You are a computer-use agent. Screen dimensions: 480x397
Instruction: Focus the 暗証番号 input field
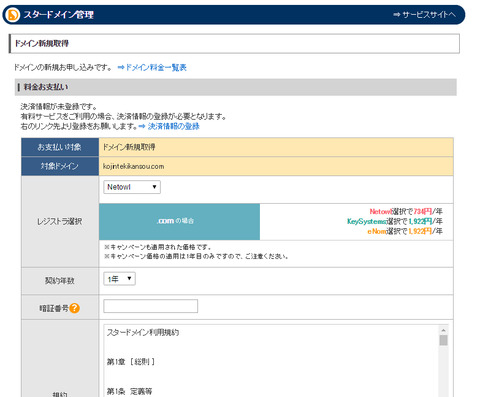(151, 306)
